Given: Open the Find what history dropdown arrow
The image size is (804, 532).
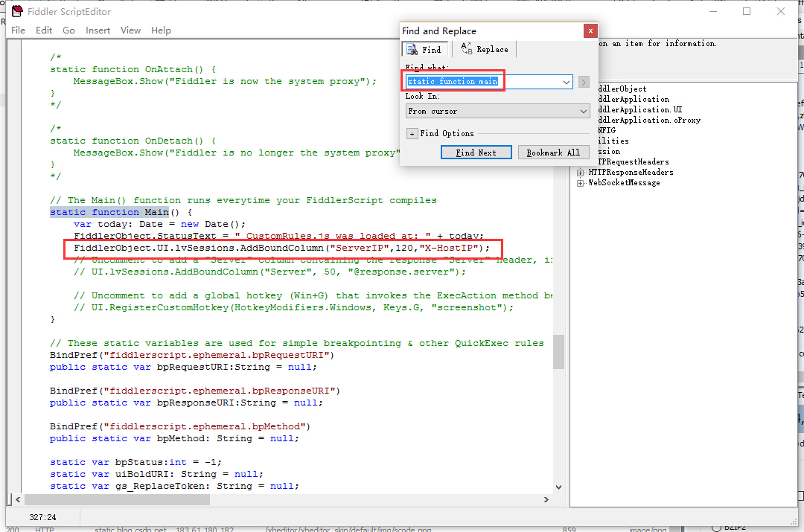Looking at the screenshot, I should click(566, 82).
